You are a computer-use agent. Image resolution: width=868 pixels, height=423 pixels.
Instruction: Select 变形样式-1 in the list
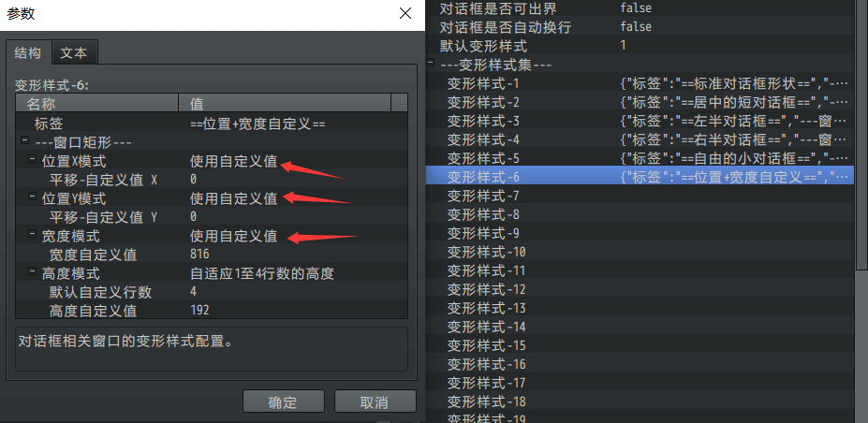point(640,83)
